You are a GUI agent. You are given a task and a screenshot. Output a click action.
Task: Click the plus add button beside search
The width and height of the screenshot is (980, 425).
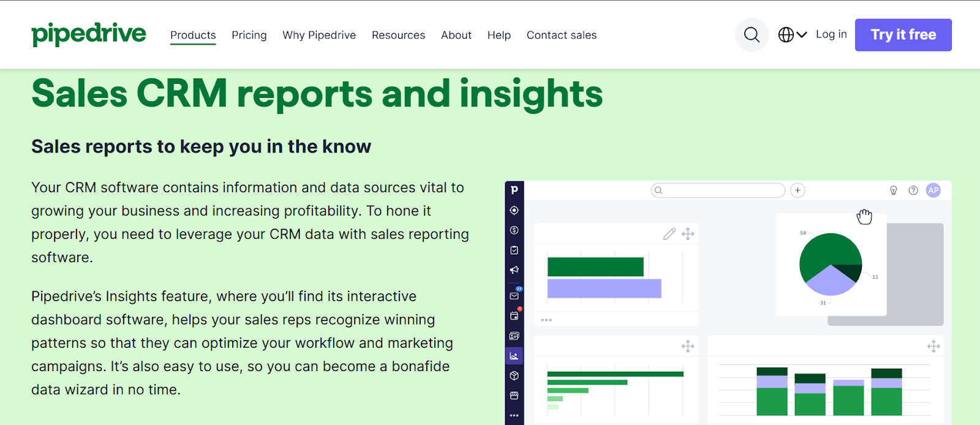pyautogui.click(x=797, y=190)
